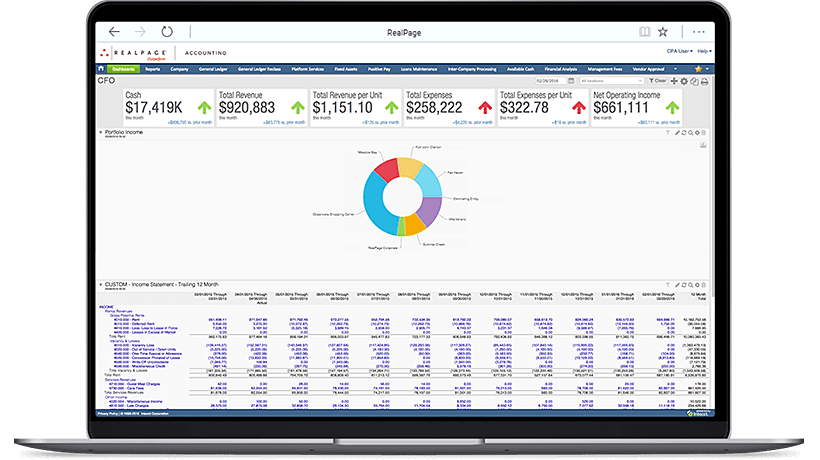Switch to the General Ledger tab
Image resolution: width=820 pixels, height=460 pixels.
(213, 69)
